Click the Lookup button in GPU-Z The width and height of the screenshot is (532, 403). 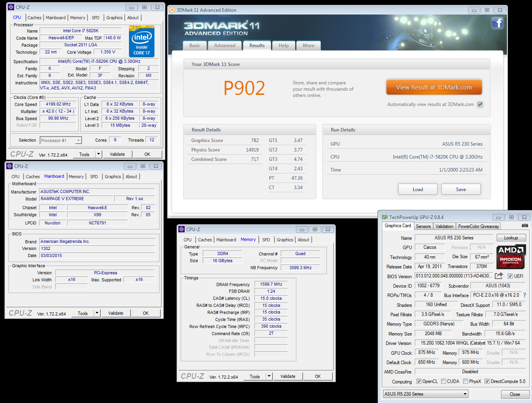(511, 238)
